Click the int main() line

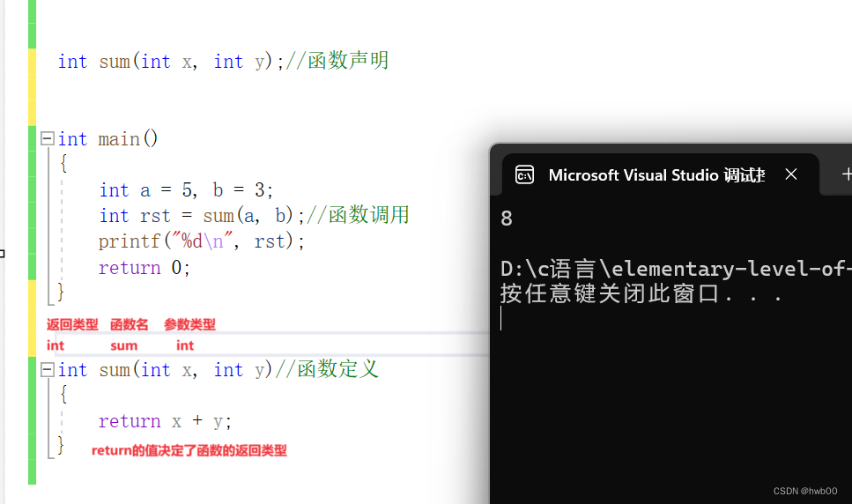pyautogui.click(x=107, y=139)
